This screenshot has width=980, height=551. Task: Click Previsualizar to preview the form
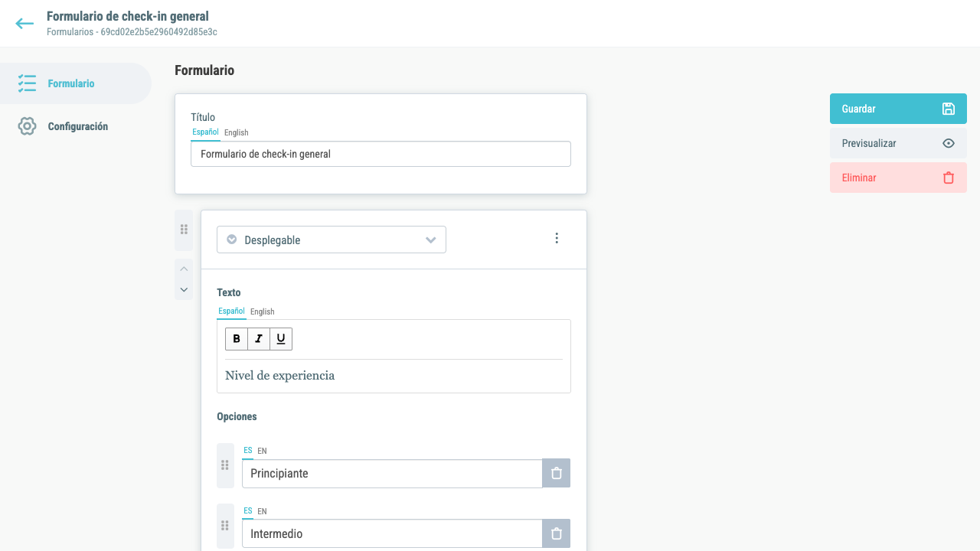click(x=898, y=143)
